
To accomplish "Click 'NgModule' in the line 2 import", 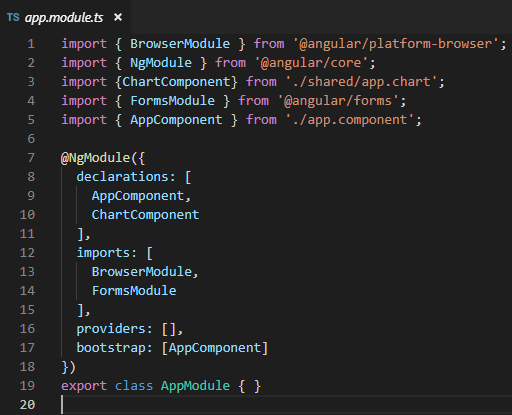I will tap(161, 63).
